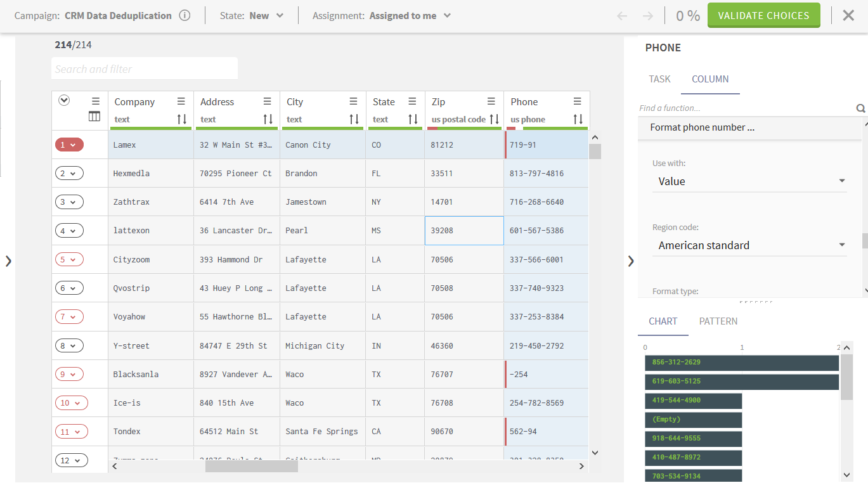
Task: Collapse the right panel chevron
Action: click(x=631, y=261)
